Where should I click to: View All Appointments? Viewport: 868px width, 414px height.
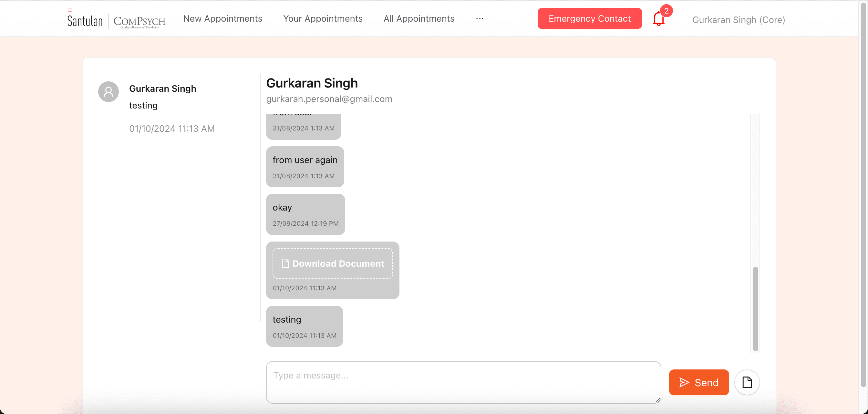pos(419,18)
